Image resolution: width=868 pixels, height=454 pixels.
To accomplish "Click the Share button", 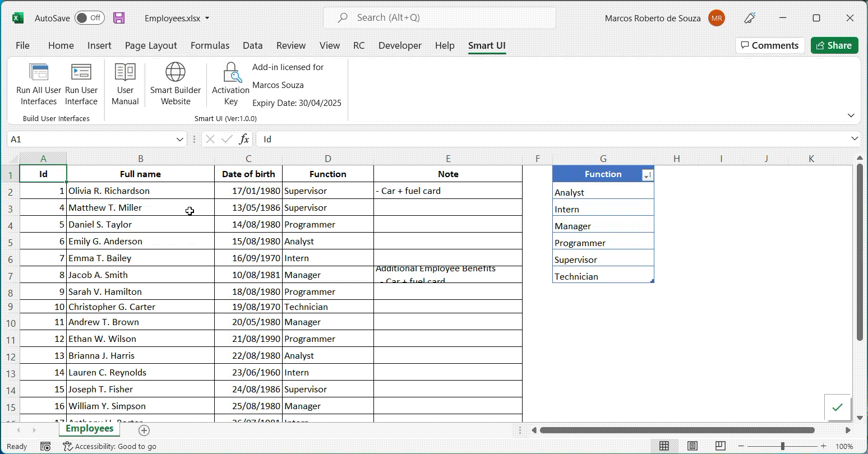I will pos(834,45).
